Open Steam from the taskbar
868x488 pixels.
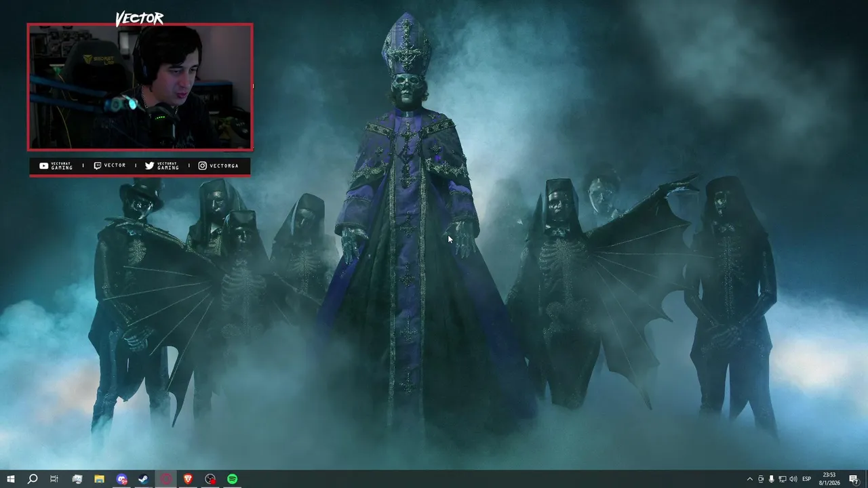144,479
